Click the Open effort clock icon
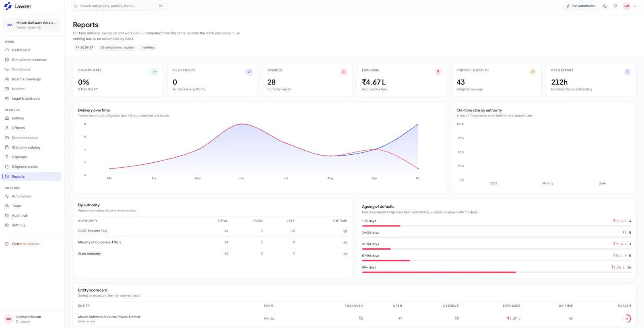The image size is (644, 328). [627, 72]
